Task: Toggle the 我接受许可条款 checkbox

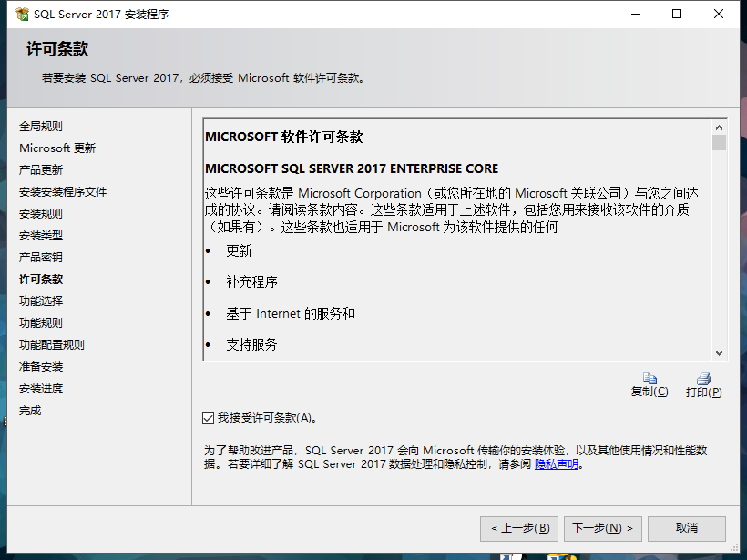Action: point(209,418)
